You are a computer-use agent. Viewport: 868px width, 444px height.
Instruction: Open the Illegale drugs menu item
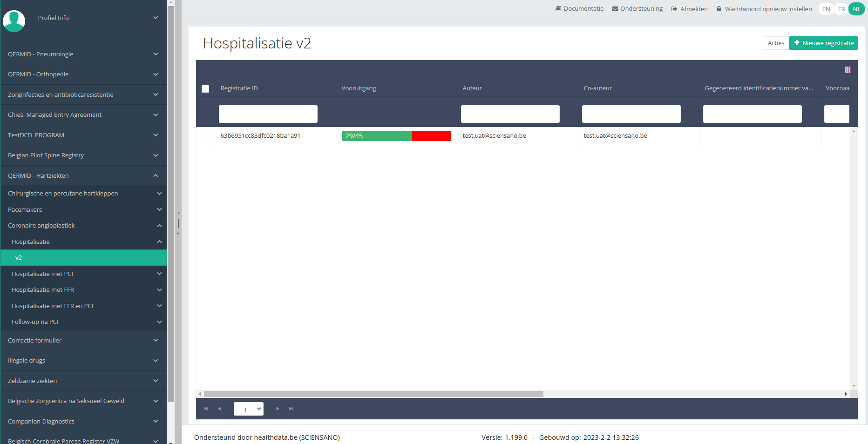[x=83, y=361]
